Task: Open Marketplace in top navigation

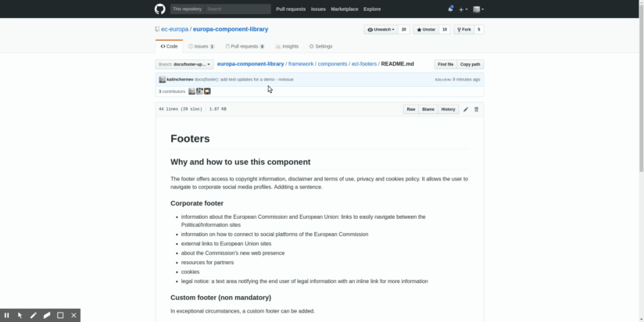Action: [x=345, y=9]
